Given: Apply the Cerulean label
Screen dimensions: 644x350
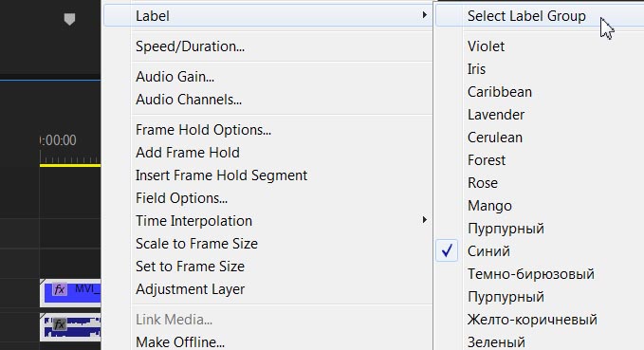Looking at the screenshot, I should [495, 138].
